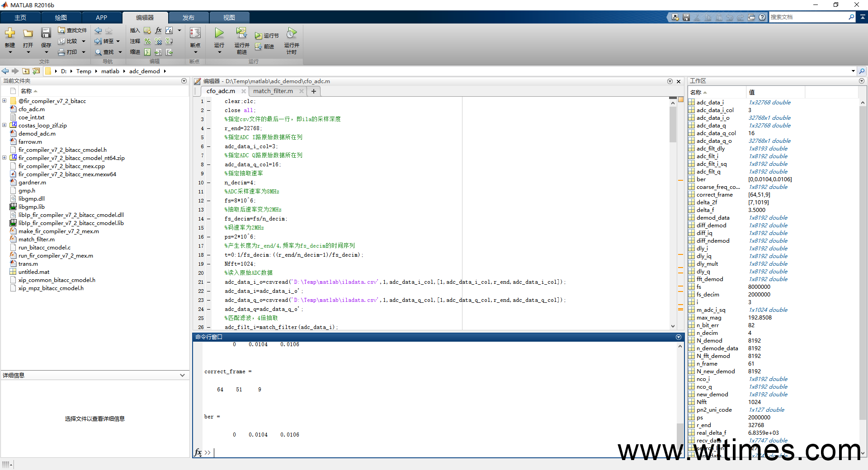The width and height of the screenshot is (868, 470).
Task: Open the Print (打印) dropdown arrow
Action: pyautogui.click(x=84, y=52)
